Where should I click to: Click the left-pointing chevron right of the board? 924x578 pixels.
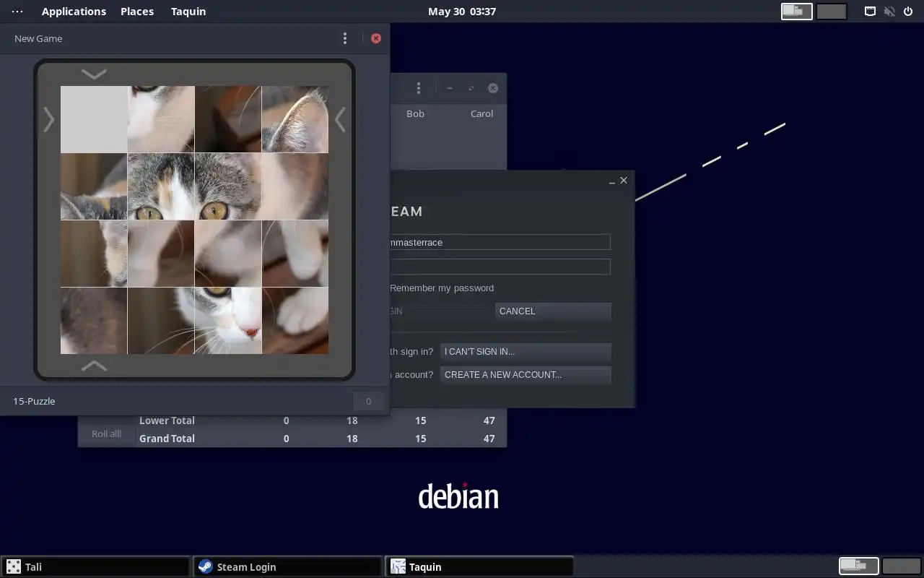(340, 119)
